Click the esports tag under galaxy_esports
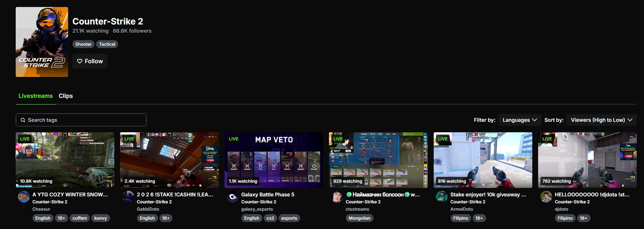This screenshot has height=229, width=644. pos(289,218)
